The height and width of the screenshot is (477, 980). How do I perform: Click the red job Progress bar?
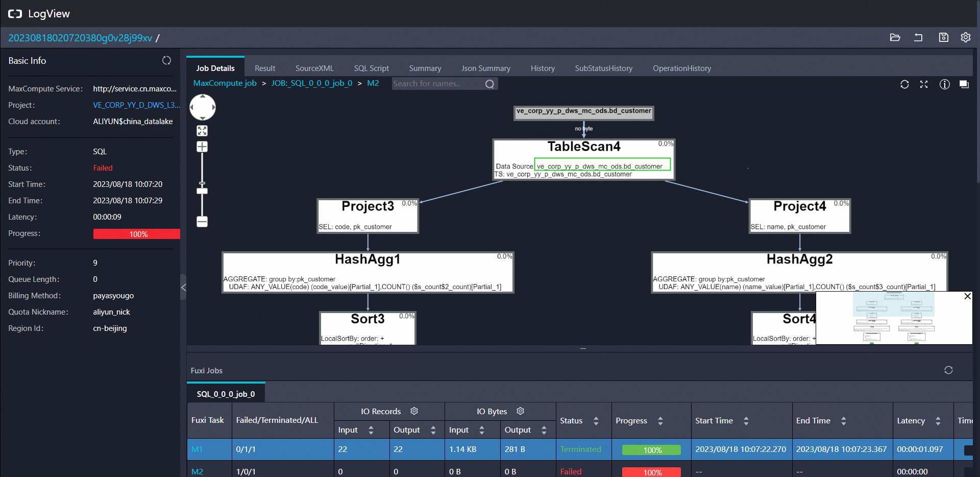tap(137, 234)
